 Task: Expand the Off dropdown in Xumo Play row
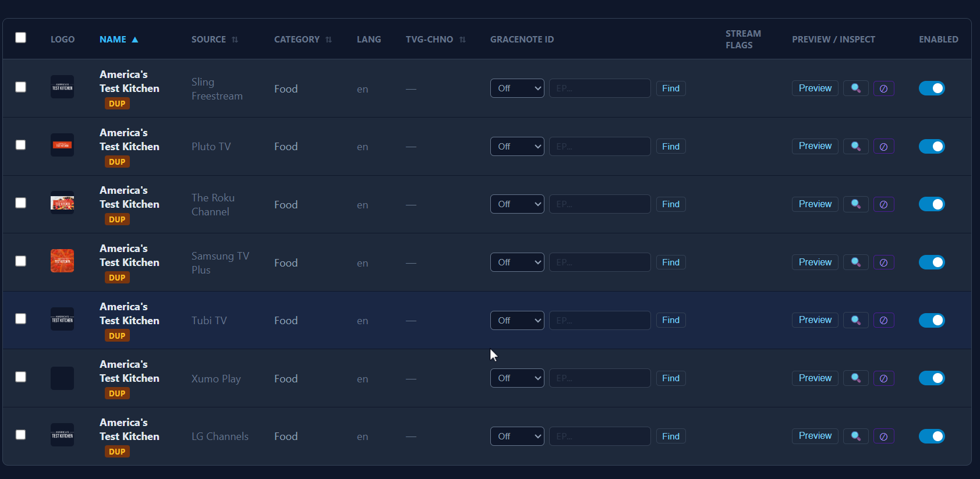[x=517, y=378]
